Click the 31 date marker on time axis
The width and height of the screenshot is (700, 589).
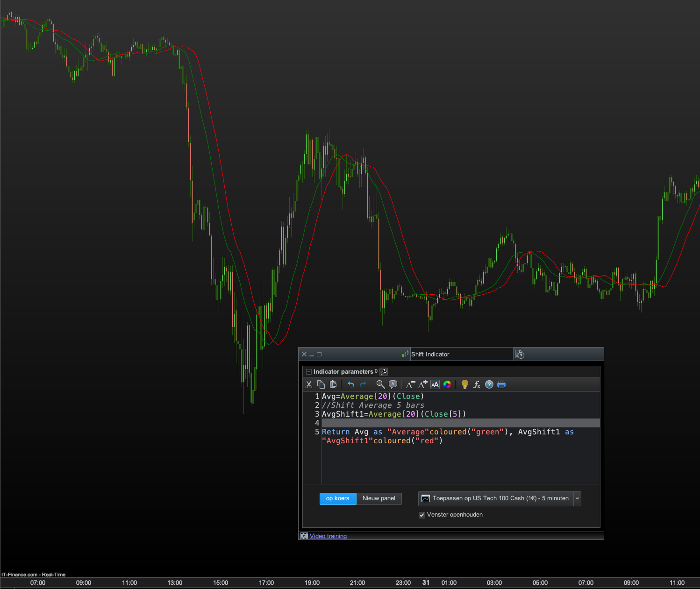pyautogui.click(x=426, y=583)
